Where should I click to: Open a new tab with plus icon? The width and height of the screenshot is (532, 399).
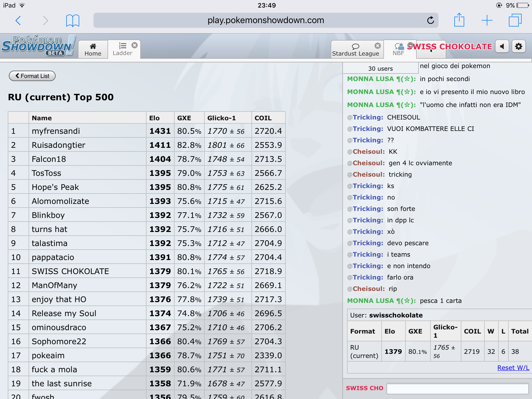point(487,20)
